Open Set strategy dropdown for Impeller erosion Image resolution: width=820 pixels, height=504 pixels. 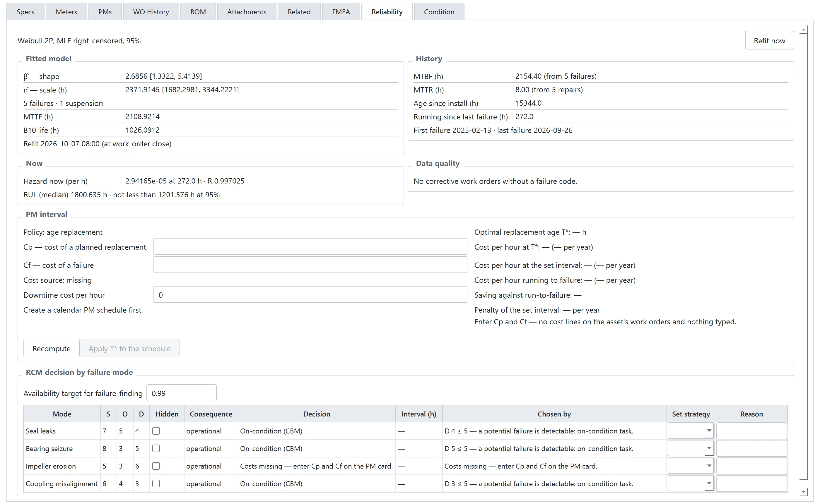[x=691, y=466]
